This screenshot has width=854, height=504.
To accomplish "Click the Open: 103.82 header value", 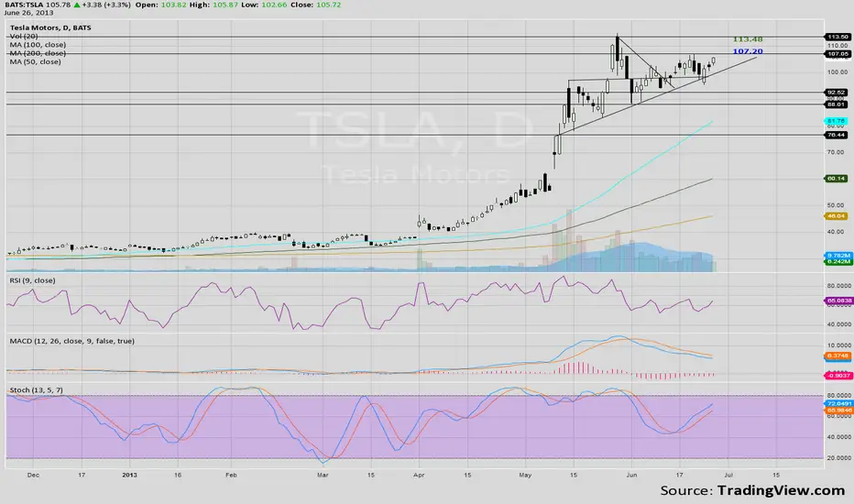I will pos(161,5).
